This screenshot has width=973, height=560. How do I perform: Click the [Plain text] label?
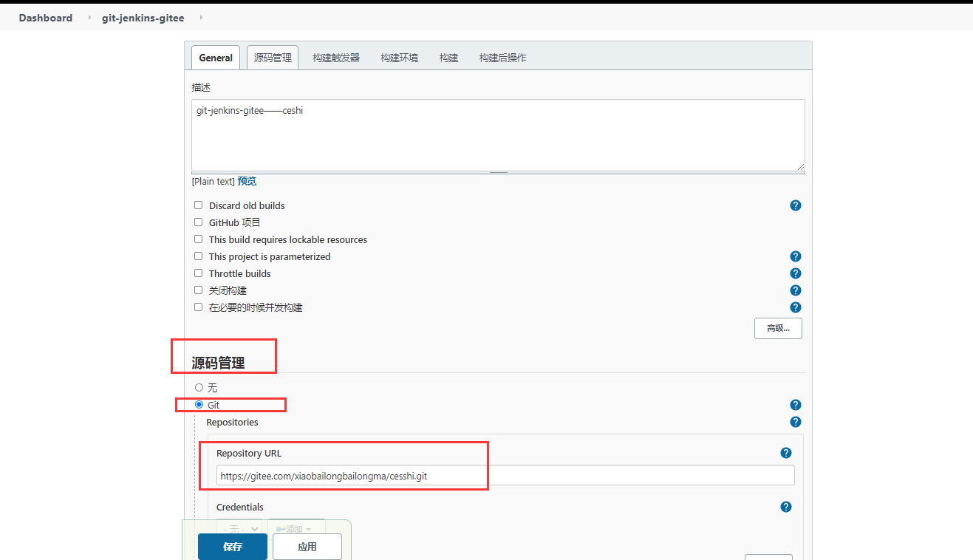tap(213, 181)
